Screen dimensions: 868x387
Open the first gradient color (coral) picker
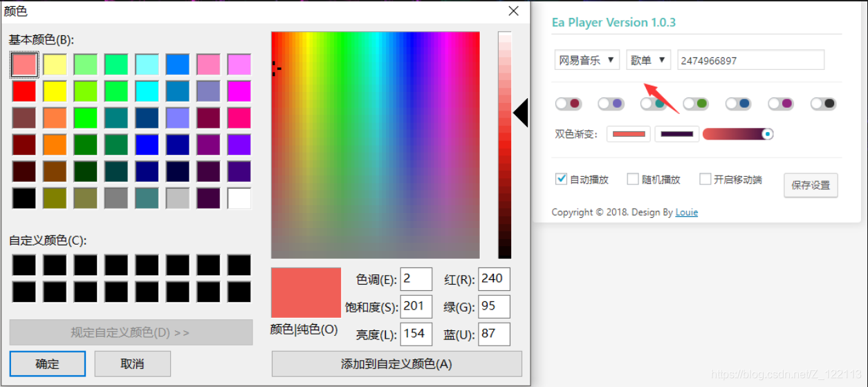click(x=629, y=134)
